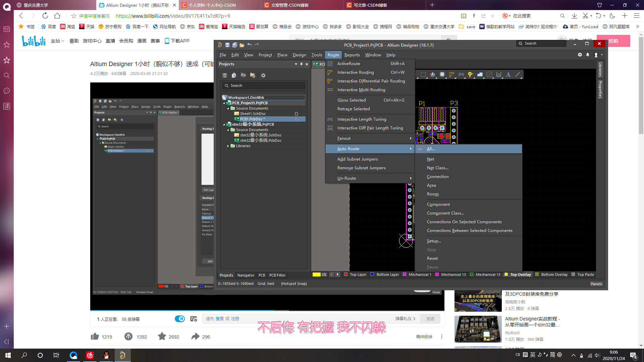
Task: Open the Projects panel dropdown arrow
Action: [296, 64]
